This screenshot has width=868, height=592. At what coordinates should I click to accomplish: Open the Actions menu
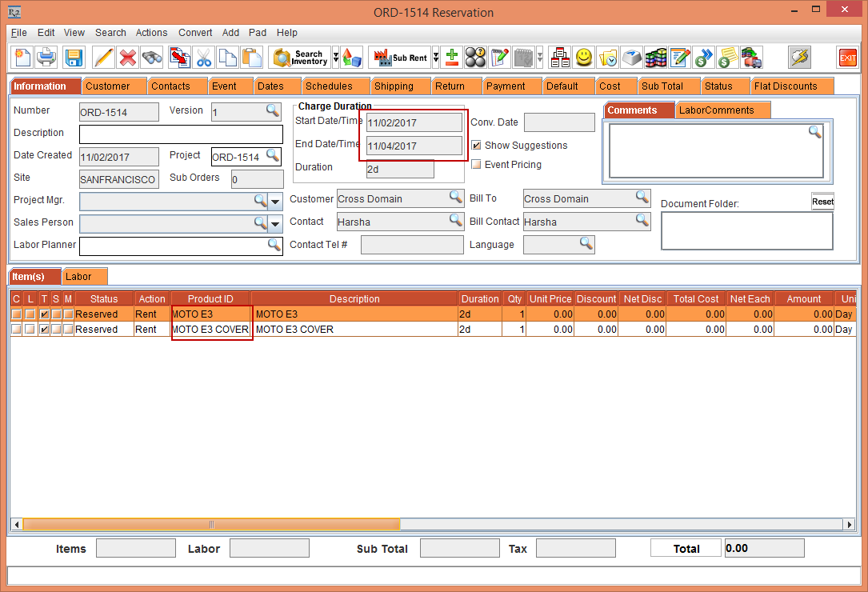point(151,33)
